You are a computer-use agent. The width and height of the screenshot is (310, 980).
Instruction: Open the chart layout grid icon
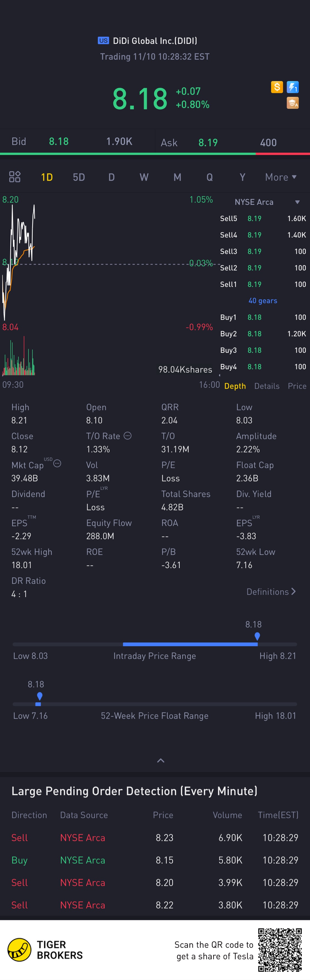[x=15, y=177]
